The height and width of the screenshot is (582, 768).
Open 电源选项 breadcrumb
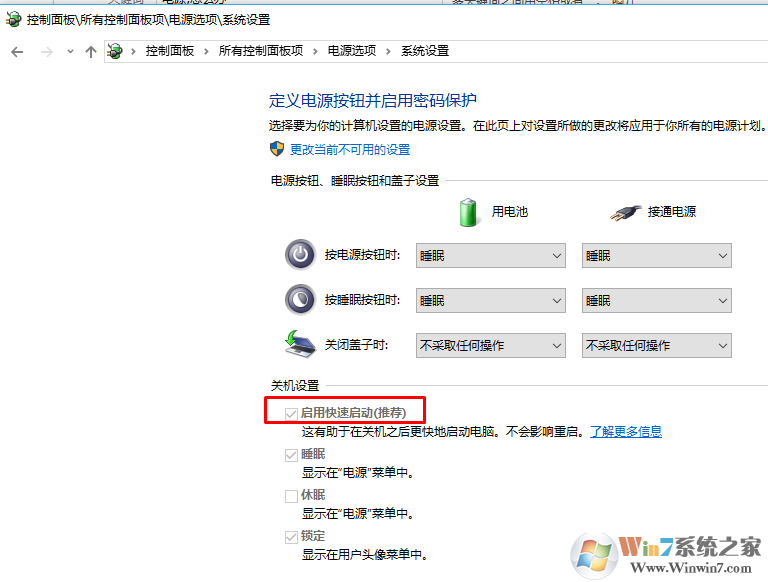click(352, 51)
